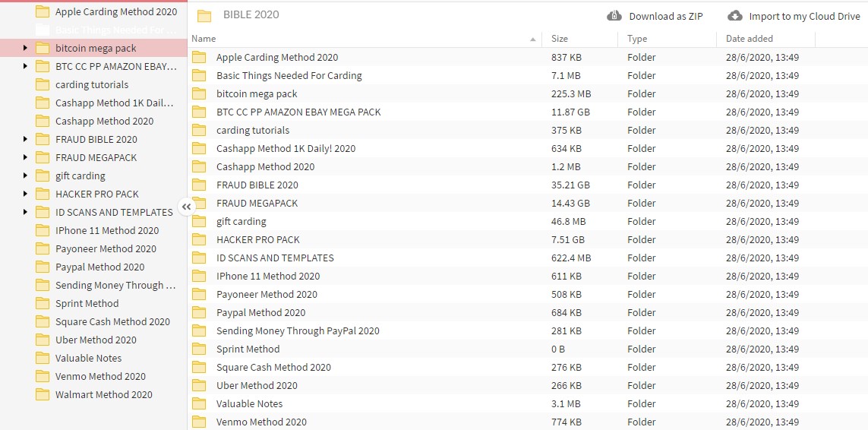Click folder icon beside Basic Things Needed For Carding row
The width and height of the screenshot is (868, 430).
click(x=199, y=75)
